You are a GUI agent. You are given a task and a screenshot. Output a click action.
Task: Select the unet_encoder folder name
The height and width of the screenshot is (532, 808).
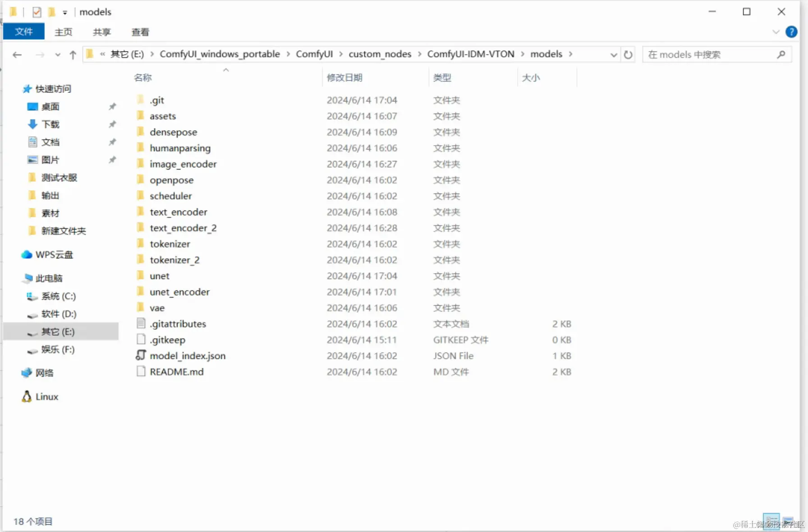[x=179, y=292]
